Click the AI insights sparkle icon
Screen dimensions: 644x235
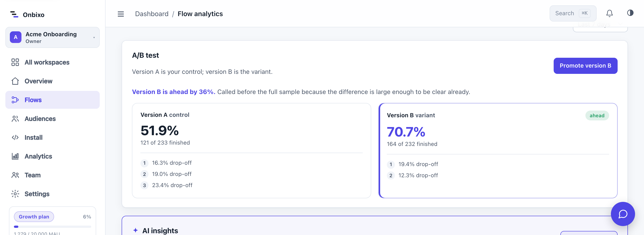(x=136, y=230)
